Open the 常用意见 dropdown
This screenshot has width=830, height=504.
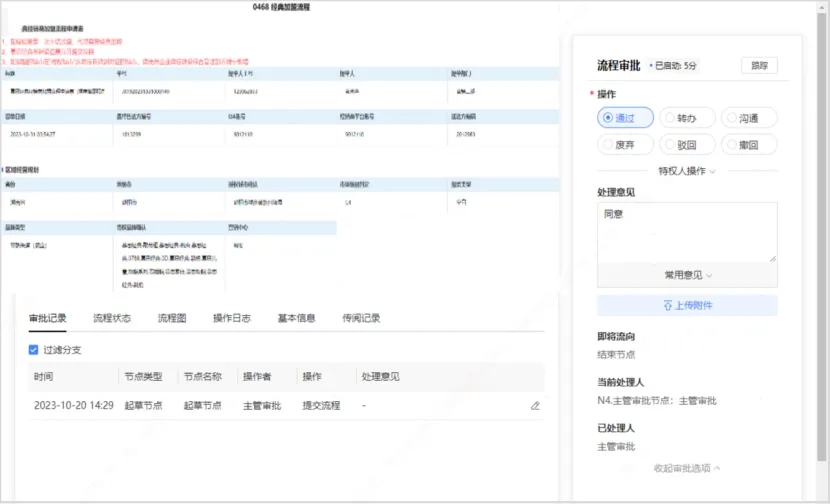(687, 274)
